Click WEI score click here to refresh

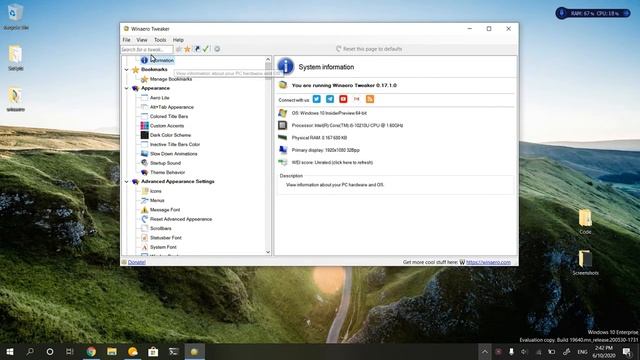point(332,162)
